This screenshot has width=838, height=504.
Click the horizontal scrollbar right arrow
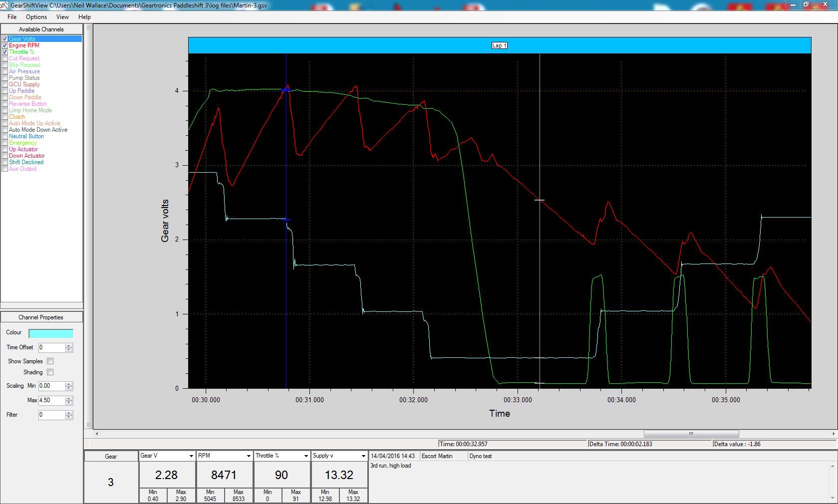tap(834, 434)
